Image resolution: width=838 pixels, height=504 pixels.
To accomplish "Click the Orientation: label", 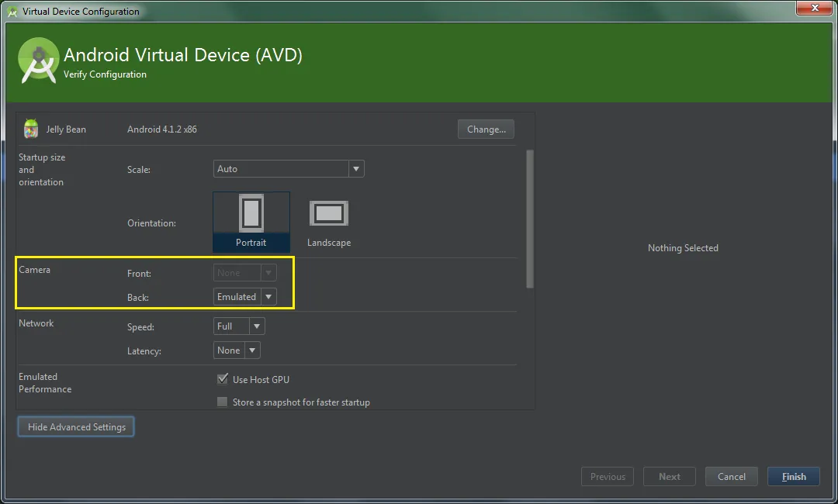I will pyautogui.click(x=151, y=223).
